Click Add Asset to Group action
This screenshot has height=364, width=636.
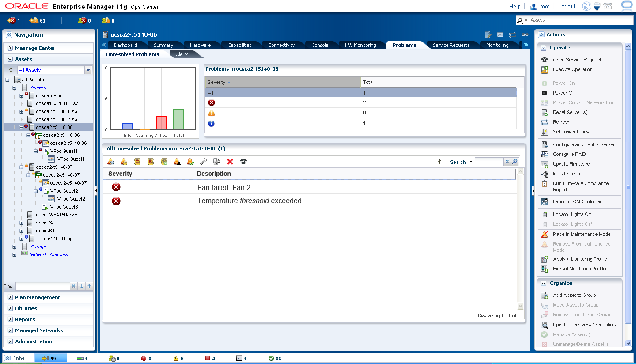click(574, 295)
